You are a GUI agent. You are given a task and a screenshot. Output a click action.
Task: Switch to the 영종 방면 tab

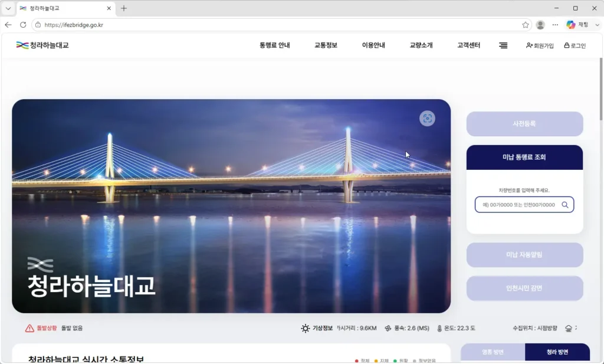[493, 352]
